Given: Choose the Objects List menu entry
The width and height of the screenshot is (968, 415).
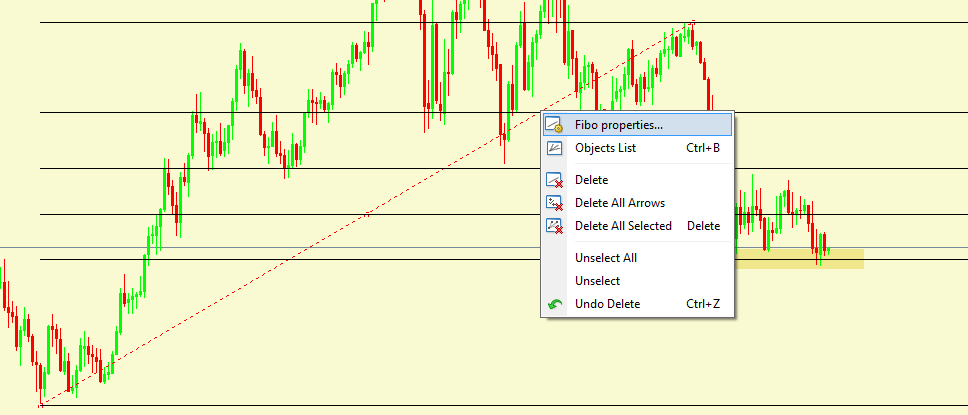Looking at the screenshot, I should click(605, 148).
